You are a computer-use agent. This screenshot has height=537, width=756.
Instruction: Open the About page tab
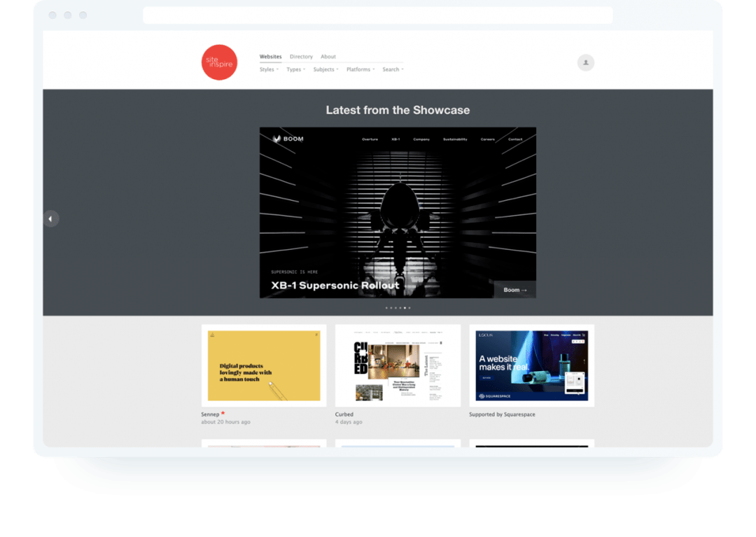coord(328,57)
